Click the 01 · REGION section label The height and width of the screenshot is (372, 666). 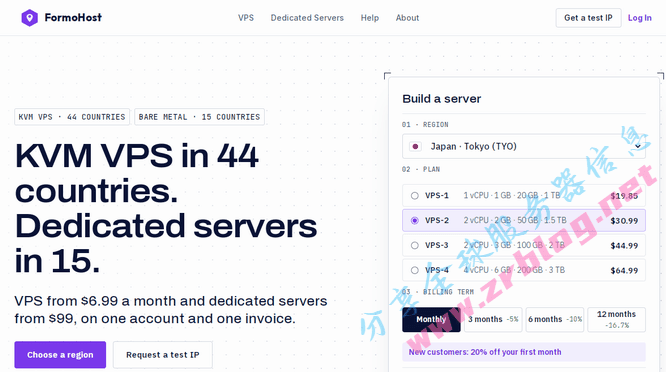point(425,124)
